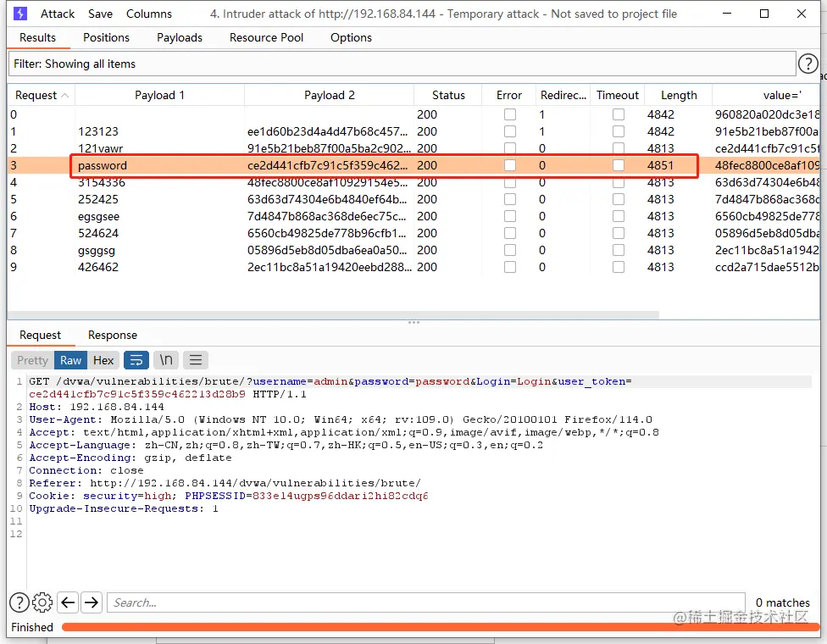827x644 pixels.
Task: Select the row with payload egsgsee
Action: pos(413,216)
